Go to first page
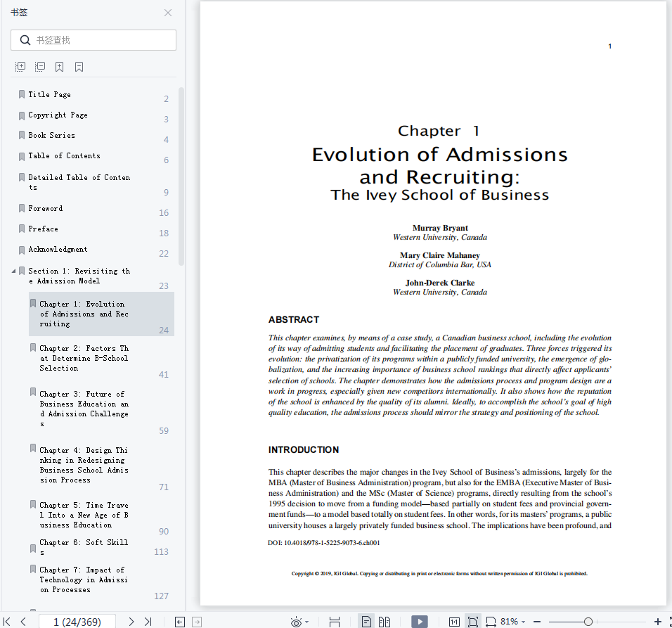The image size is (672, 628). (x=7, y=622)
